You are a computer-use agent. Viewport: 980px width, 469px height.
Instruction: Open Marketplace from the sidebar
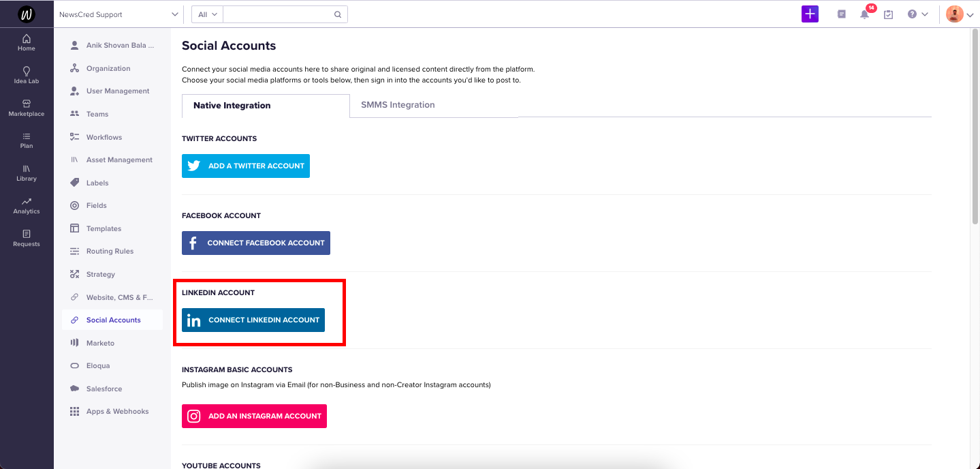(x=27, y=108)
